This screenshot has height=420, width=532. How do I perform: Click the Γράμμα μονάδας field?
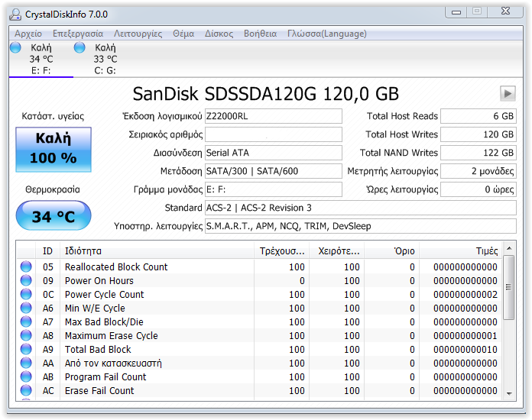pyautogui.click(x=273, y=189)
